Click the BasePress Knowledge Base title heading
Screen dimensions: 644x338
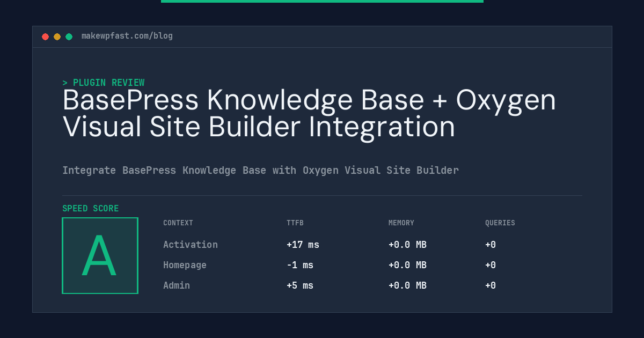[309, 114]
